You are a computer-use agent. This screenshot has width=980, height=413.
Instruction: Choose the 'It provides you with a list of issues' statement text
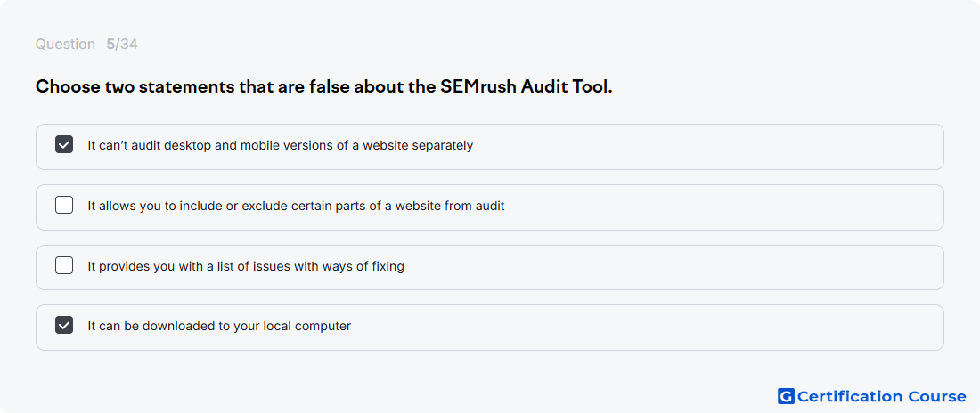coord(246,266)
